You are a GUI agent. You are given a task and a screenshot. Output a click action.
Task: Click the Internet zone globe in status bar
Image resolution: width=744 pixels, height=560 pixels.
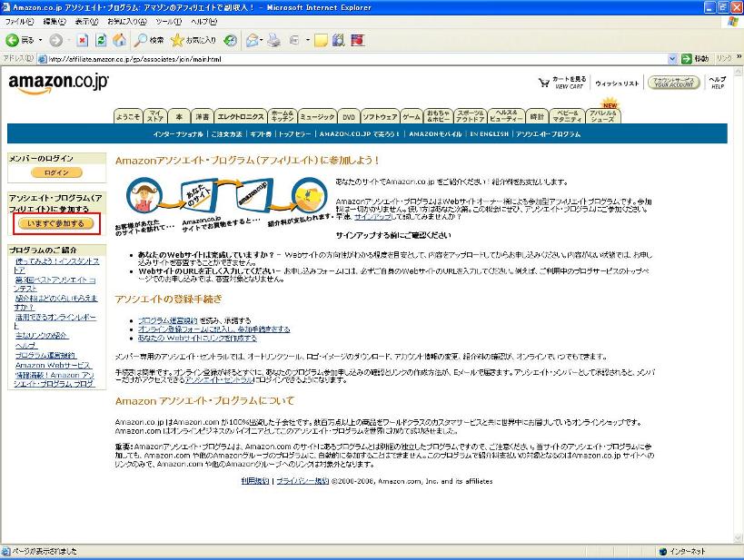(663, 551)
